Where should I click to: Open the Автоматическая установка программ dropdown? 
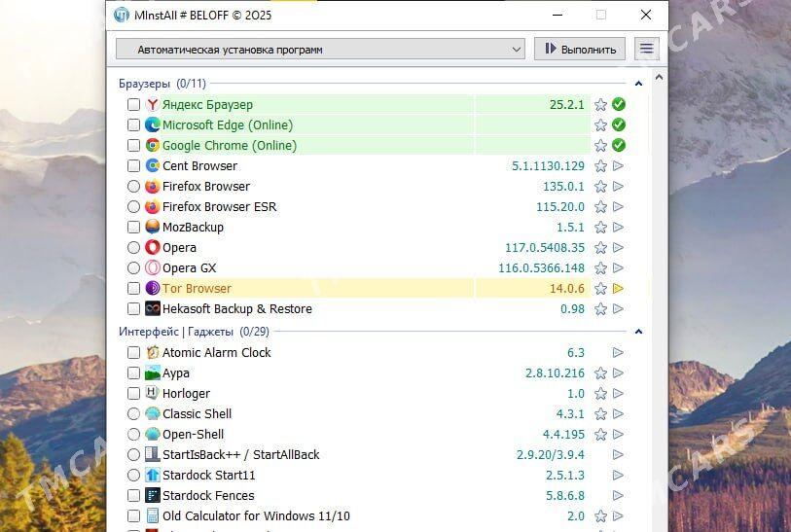point(320,50)
